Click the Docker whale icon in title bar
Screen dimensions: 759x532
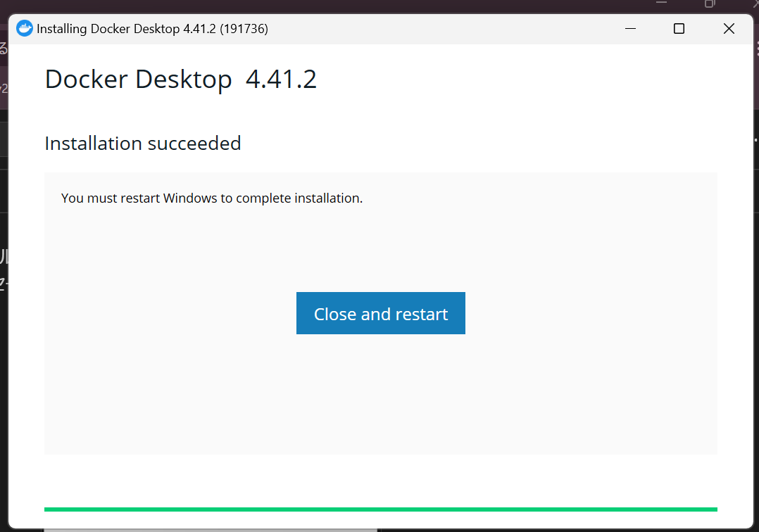pos(25,29)
